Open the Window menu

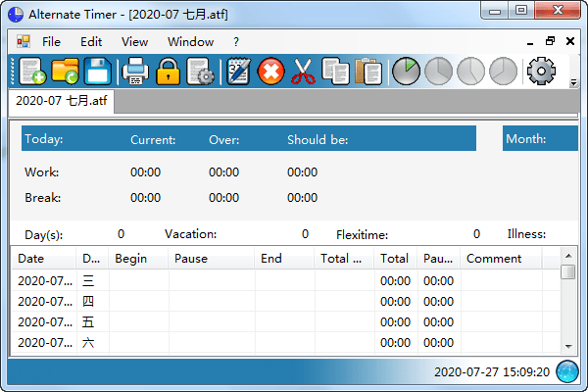click(190, 42)
